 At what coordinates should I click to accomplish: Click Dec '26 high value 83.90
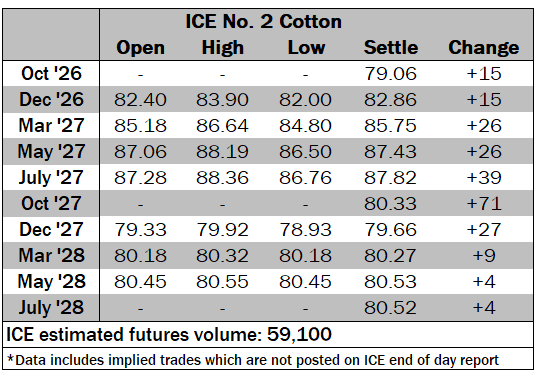tap(222, 100)
